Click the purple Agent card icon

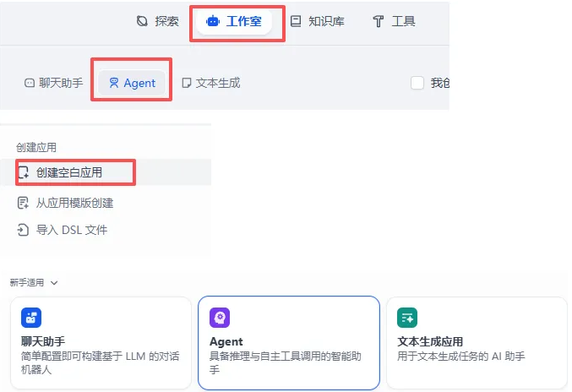(220, 318)
